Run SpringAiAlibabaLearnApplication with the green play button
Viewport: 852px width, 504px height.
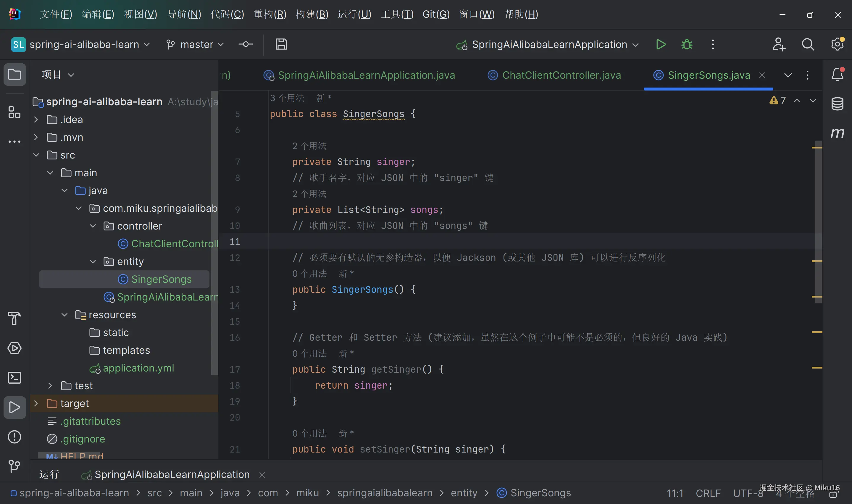point(661,44)
